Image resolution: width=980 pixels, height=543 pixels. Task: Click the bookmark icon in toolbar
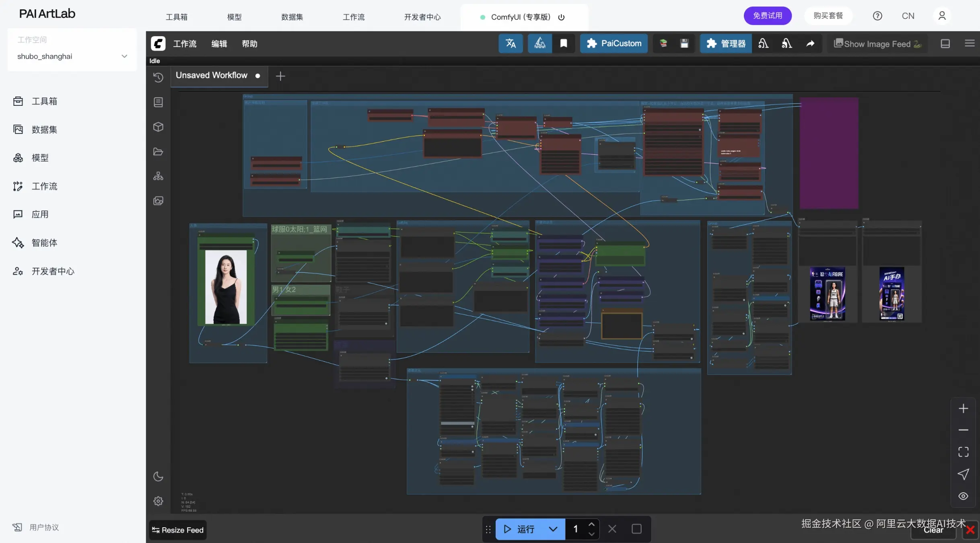click(564, 43)
